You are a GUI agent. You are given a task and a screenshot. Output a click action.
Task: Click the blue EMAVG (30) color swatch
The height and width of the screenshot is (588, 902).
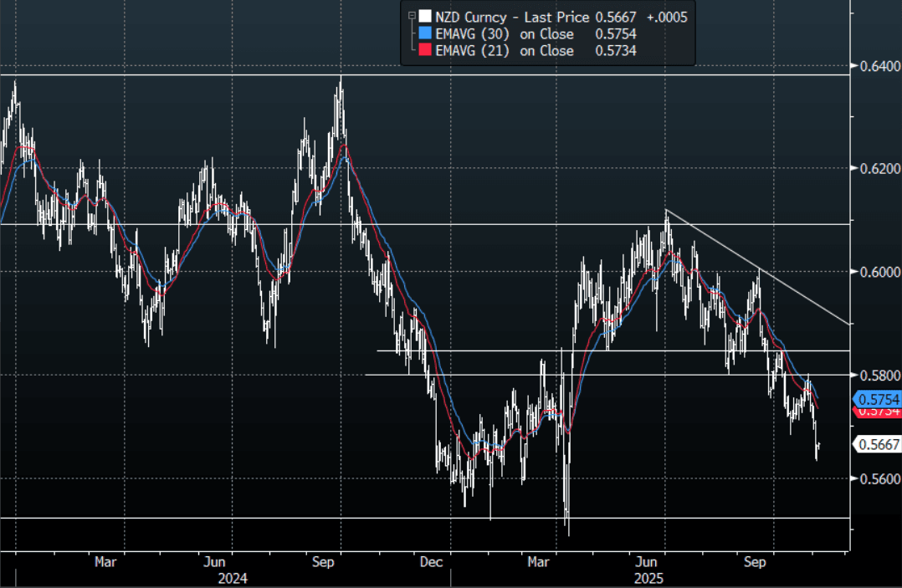pos(425,34)
